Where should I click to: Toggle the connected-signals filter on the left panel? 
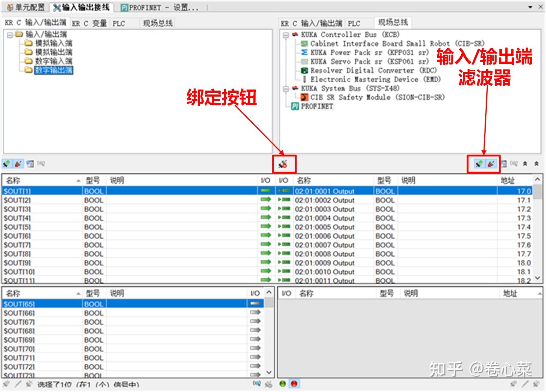click(x=6, y=163)
